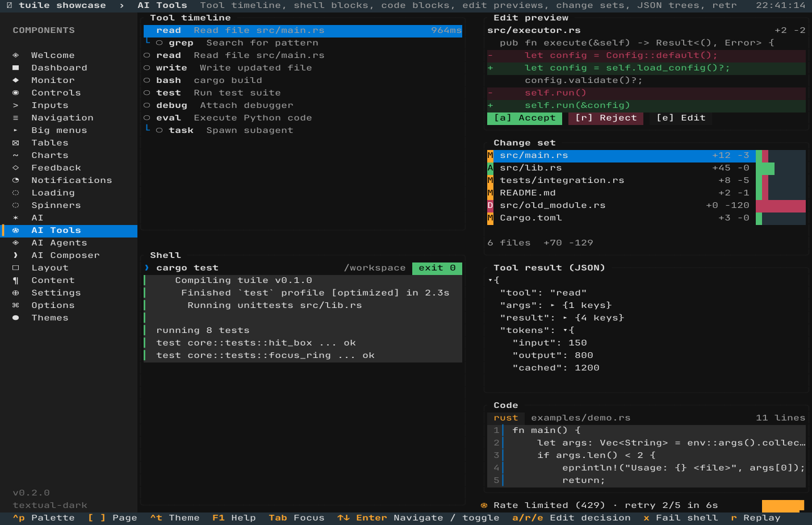Reject the edit preview change
The width and height of the screenshot is (812, 525).
606,118
